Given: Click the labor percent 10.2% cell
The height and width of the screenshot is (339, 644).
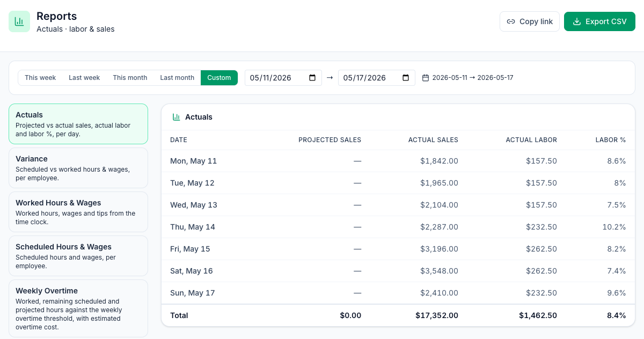Looking at the screenshot, I should coord(614,227).
